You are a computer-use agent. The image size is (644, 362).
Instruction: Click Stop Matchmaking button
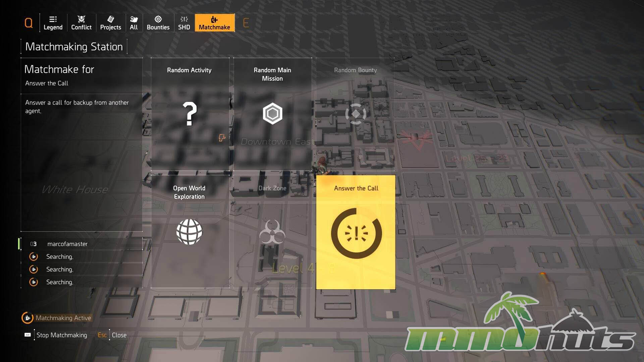pos(61,335)
